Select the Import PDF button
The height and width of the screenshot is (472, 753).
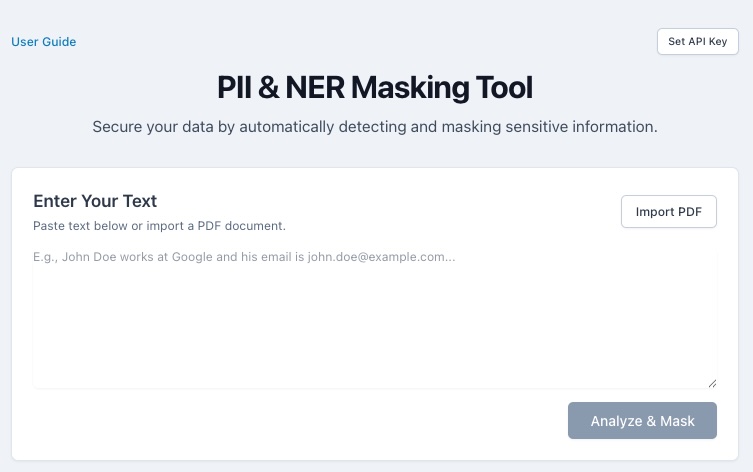[x=668, y=211]
